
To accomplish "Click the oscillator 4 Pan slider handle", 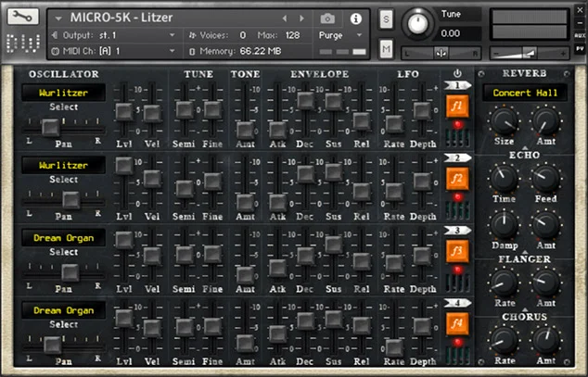I will point(53,345).
